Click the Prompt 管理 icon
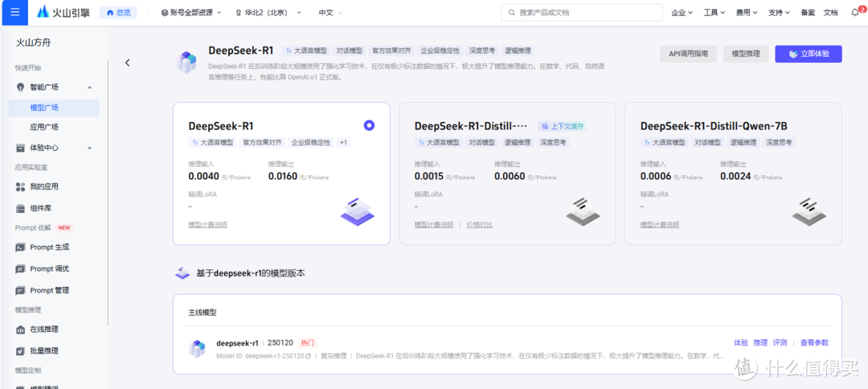Image resolution: width=868 pixels, height=389 pixels. point(20,290)
